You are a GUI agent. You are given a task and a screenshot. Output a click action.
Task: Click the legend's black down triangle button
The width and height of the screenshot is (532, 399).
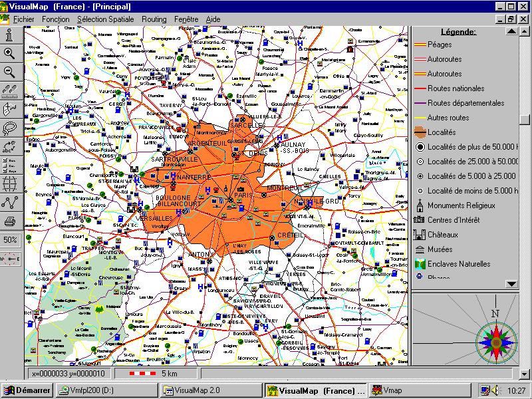511,284
